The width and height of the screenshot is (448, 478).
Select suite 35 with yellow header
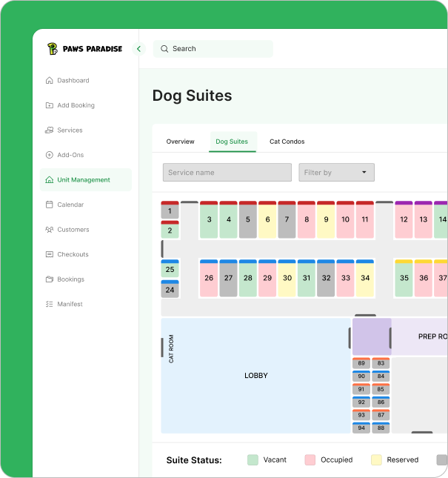click(x=404, y=278)
